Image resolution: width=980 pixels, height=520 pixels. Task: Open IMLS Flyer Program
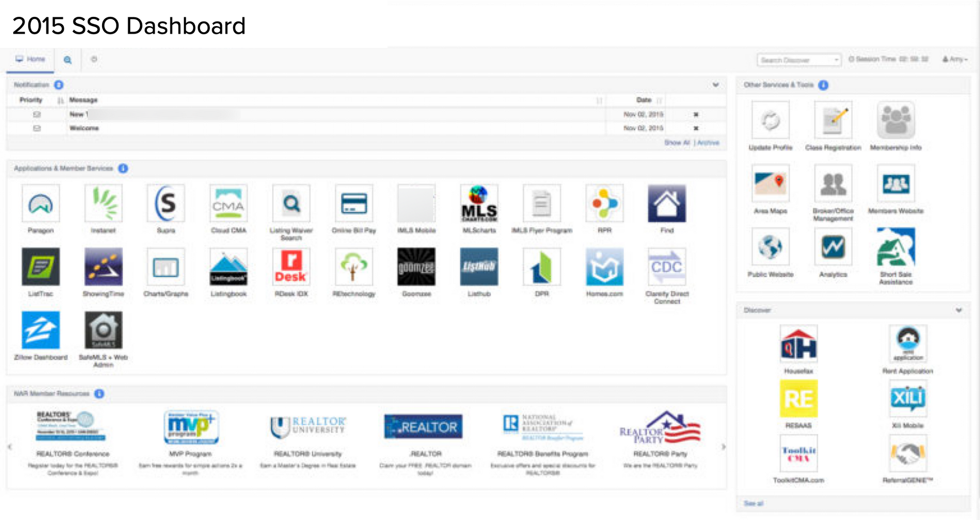pos(542,204)
